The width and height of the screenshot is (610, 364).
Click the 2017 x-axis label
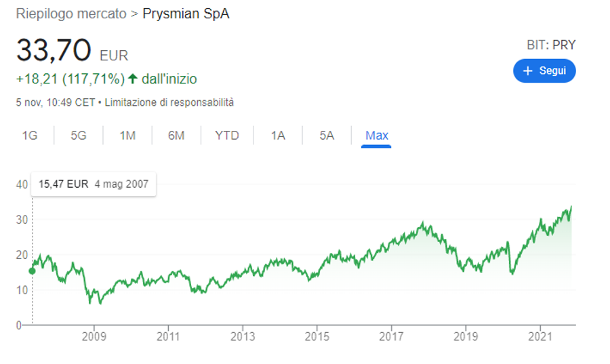pyautogui.click(x=391, y=336)
